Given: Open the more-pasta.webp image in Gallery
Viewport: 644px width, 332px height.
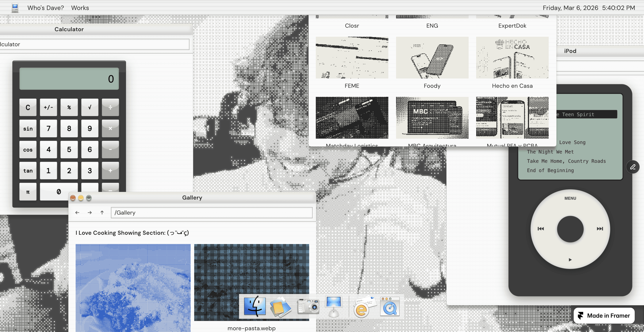Looking at the screenshot, I should click(251, 282).
